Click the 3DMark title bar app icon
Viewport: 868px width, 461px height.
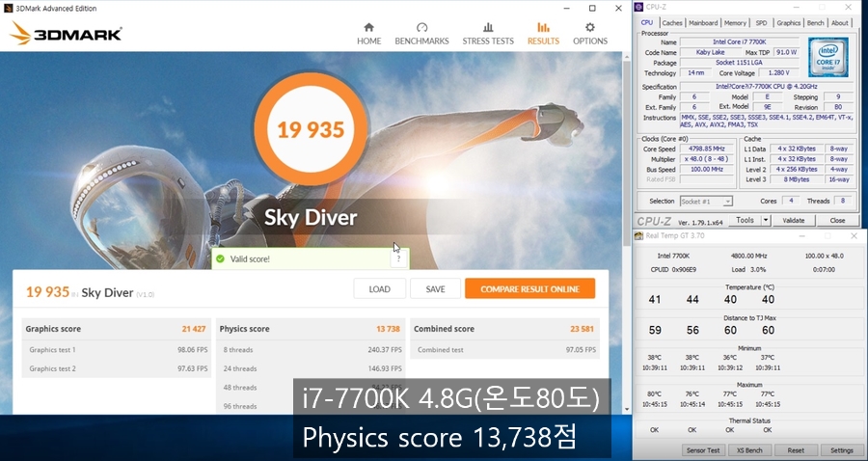(x=8, y=8)
